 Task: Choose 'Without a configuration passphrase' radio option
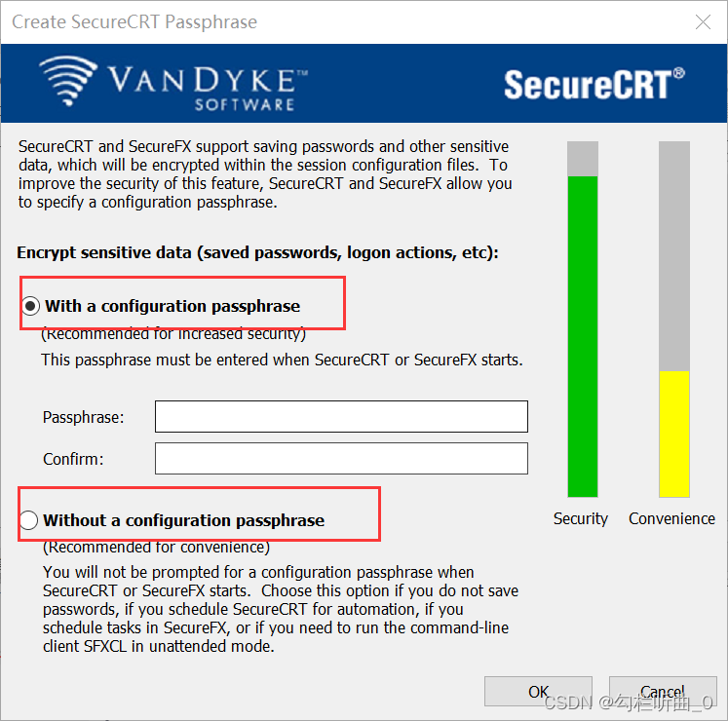(x=29, y=520)
